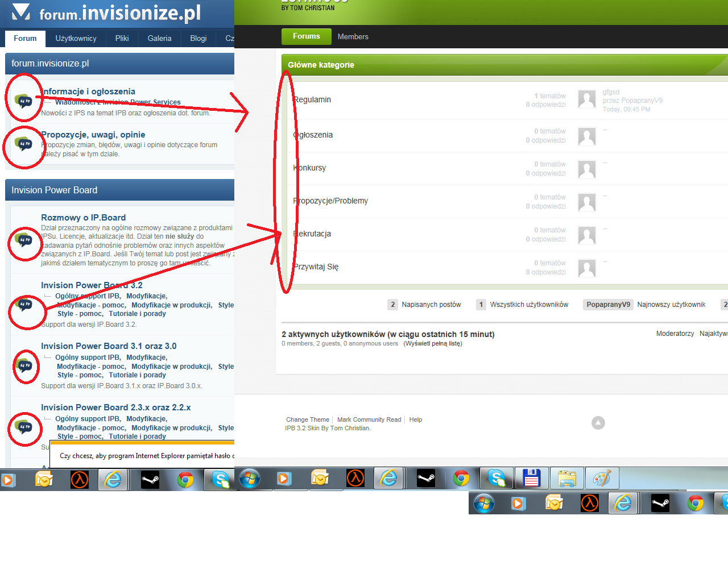Open the Change Theme menu in footer
Screen dimensions: 728x582
pyautogui.click(x=307, y=420)
